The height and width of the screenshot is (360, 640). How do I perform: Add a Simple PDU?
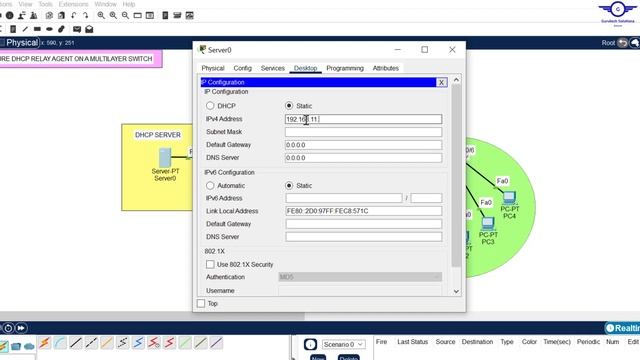[77, 29]
